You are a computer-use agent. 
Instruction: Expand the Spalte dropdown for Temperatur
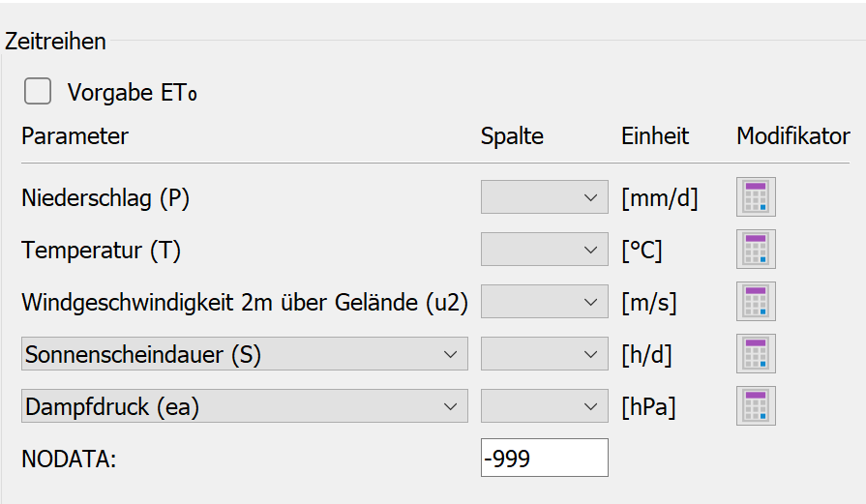tap(544, 250)
